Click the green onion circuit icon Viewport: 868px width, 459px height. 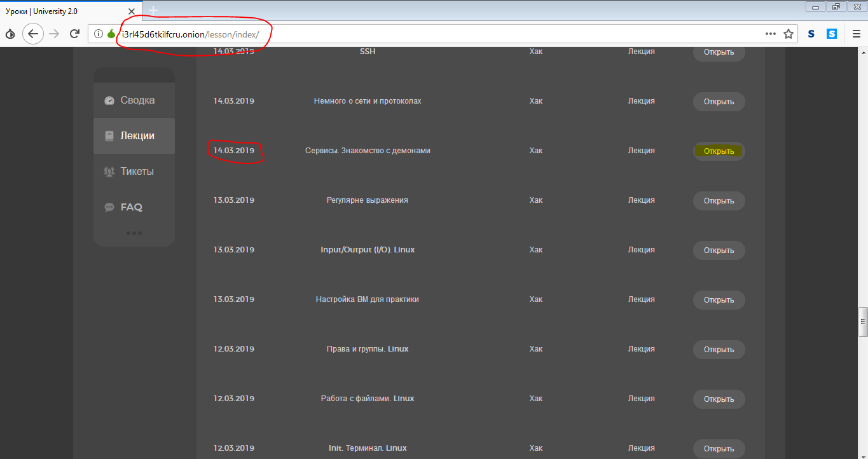(111, 34)
